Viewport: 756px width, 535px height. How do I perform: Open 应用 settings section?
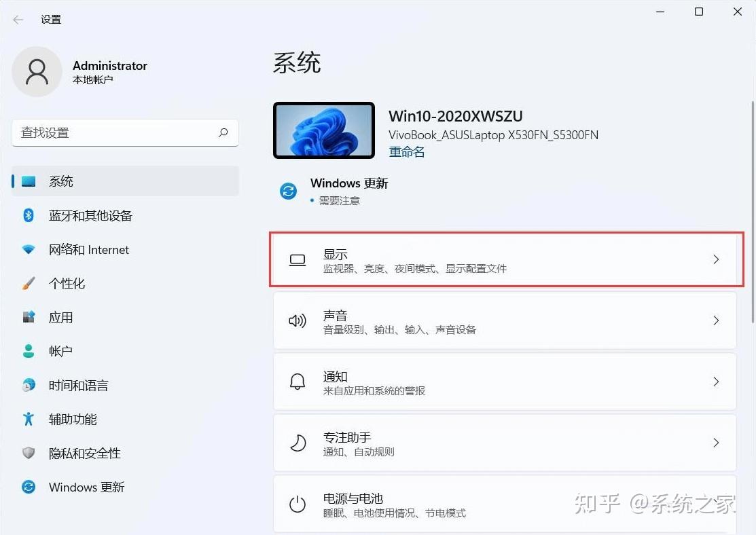[x=126, y=317]
